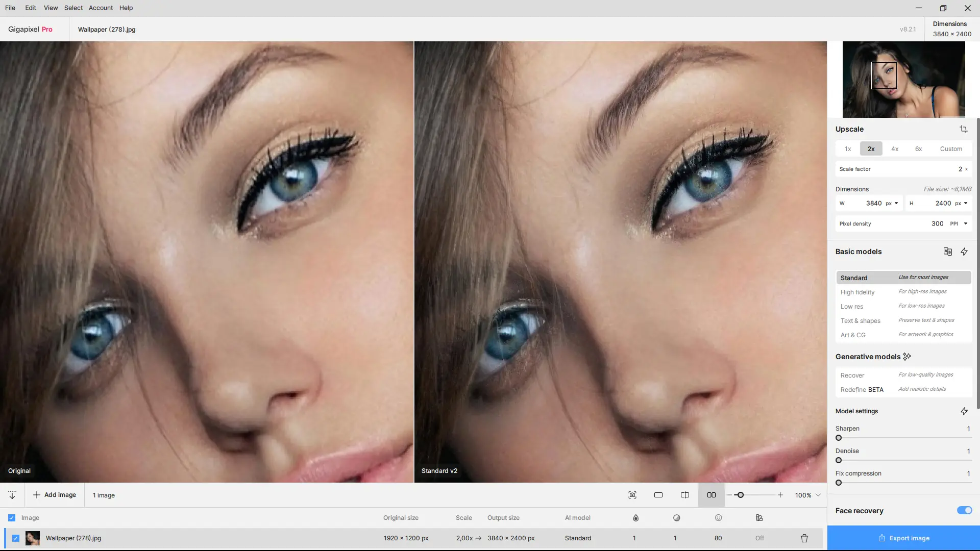Click the compare models icon in Basic models
This screenshot has width=980, height=551.
click(947, 252)
